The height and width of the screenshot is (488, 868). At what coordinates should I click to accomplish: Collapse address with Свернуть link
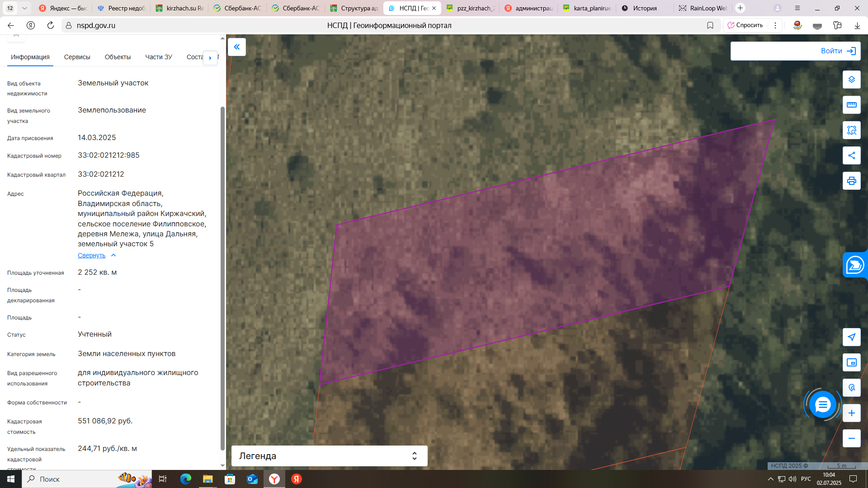coord(92,255)
